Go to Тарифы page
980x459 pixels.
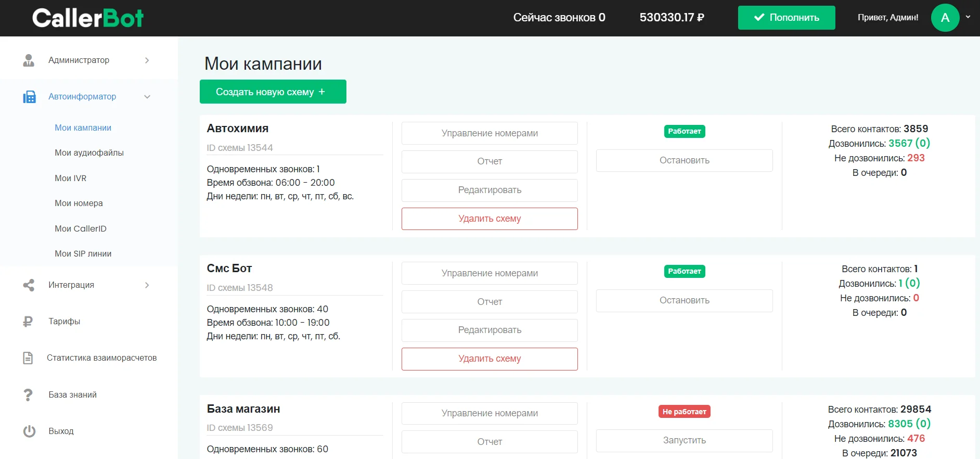(x=65, y=322)
